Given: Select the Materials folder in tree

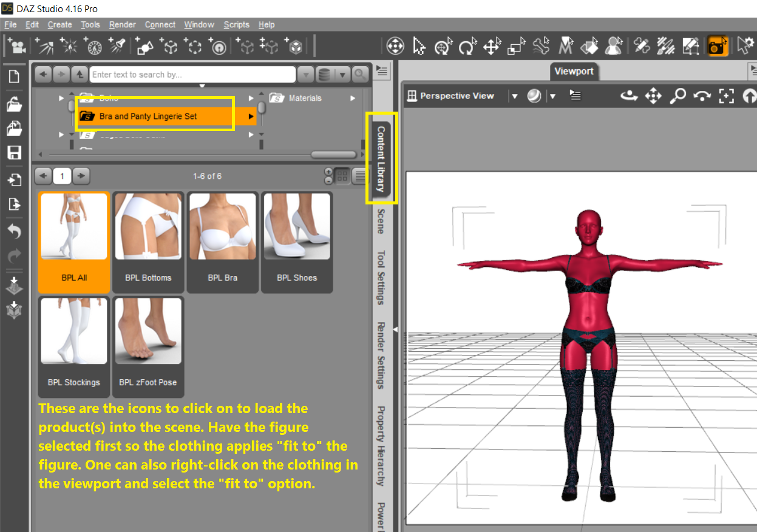Looking at the screenshot, I should click(x=305, y=98).
